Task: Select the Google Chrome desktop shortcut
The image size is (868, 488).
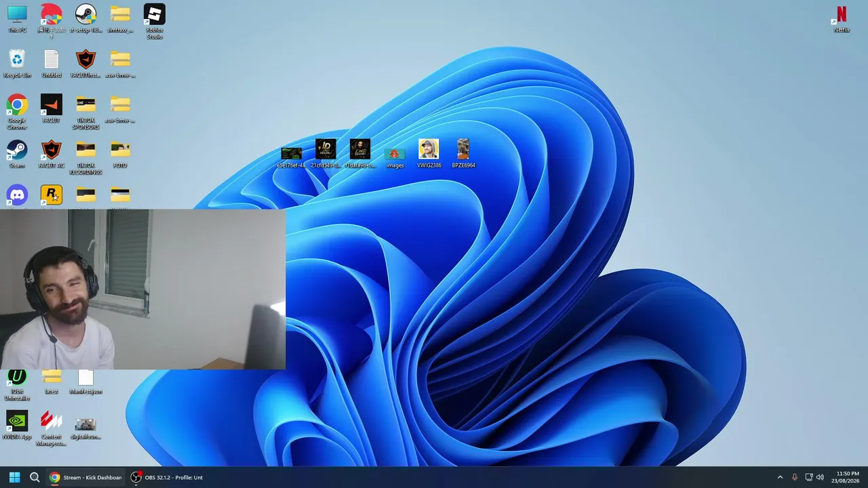Action: pyautogui.click(x=17, y=112)
